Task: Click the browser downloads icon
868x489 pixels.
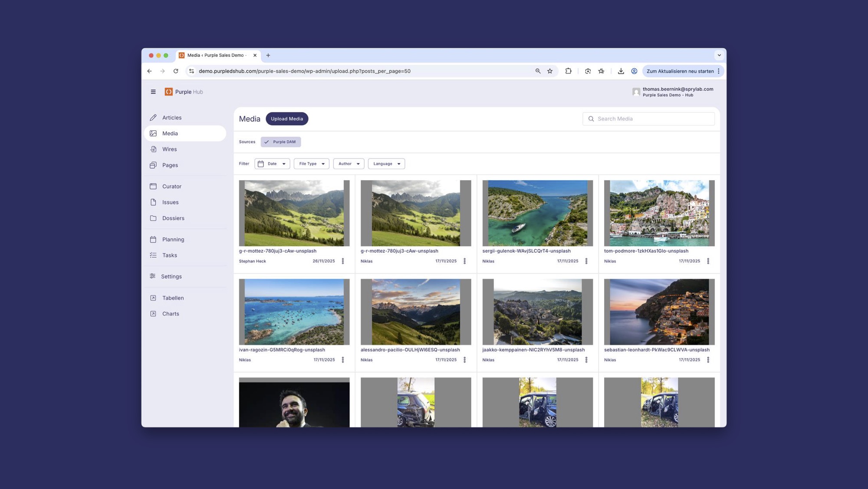Action: [621, 71]
